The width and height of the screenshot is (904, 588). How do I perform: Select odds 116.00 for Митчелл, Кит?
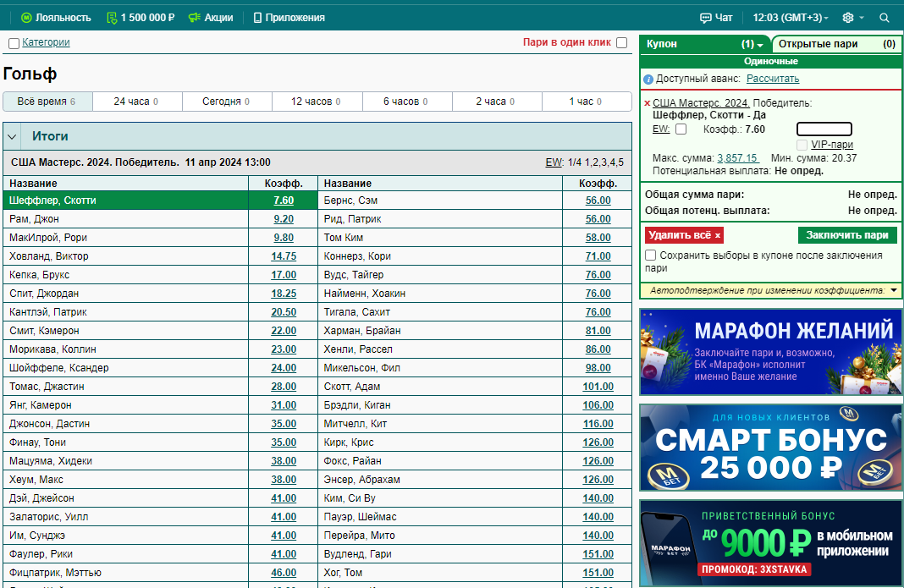(598, 424)
